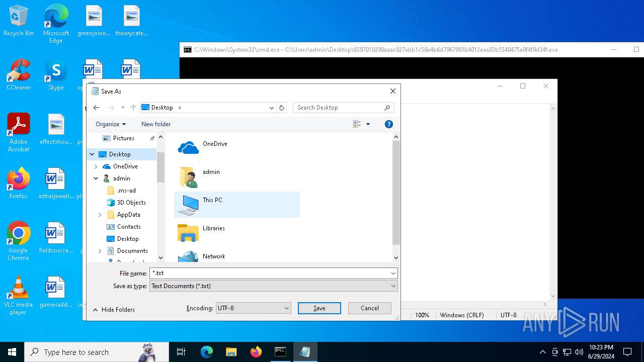Open File Explorer from the taskbar
This screenshot has height=362, width=644.
(x=231, y=352)
